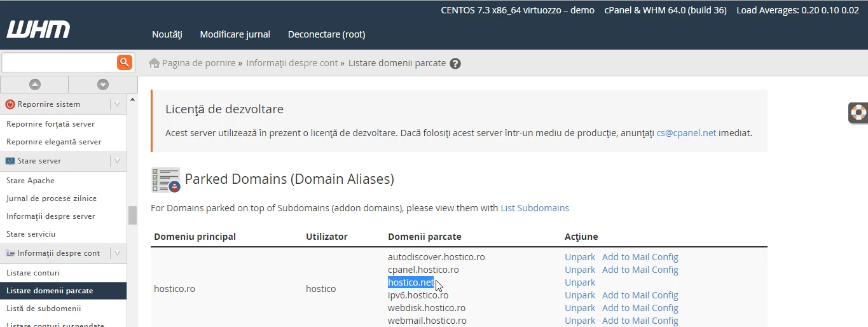The image size is (868, 327).
Task: Select Listă de subdomenii in sidebar
Action: pyautogui.click(x=43, y=309)
